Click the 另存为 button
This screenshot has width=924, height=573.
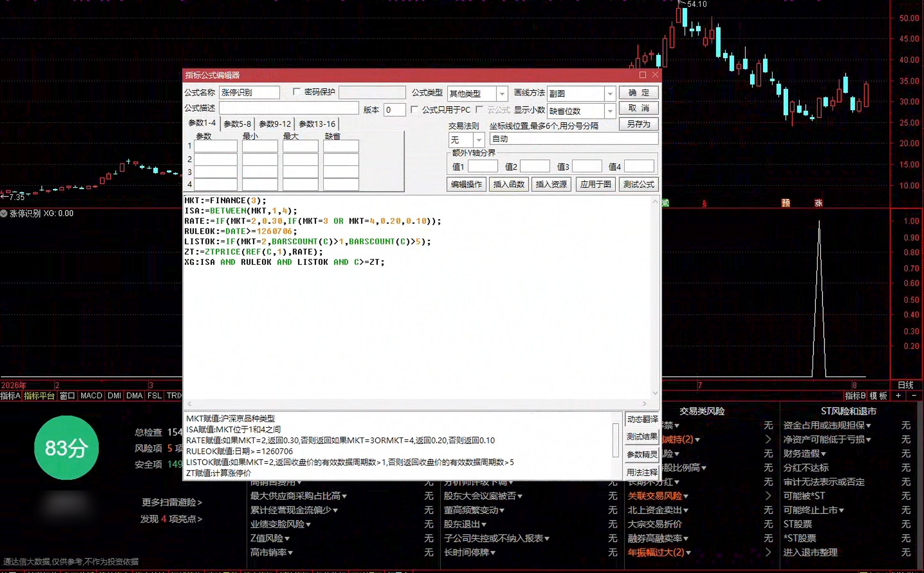638,124
